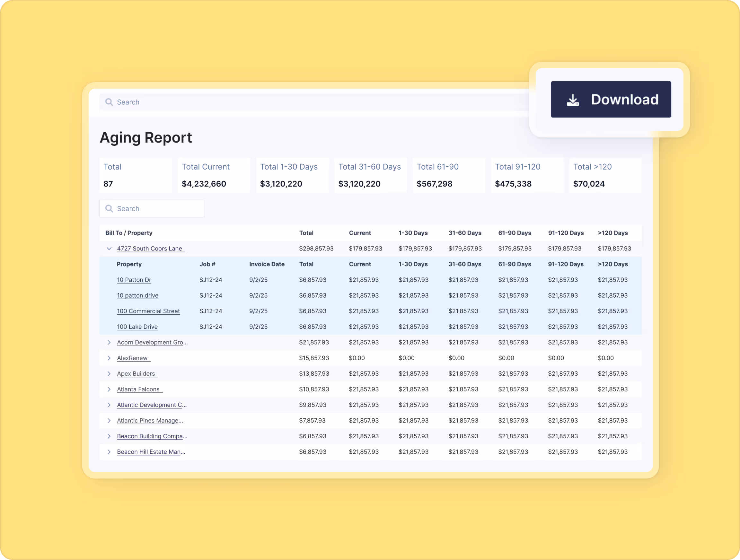Collapse the 4727 South Coors Lane row
Image resolution: width=740 pixels, height=560 pixels.
click(109, 249)
